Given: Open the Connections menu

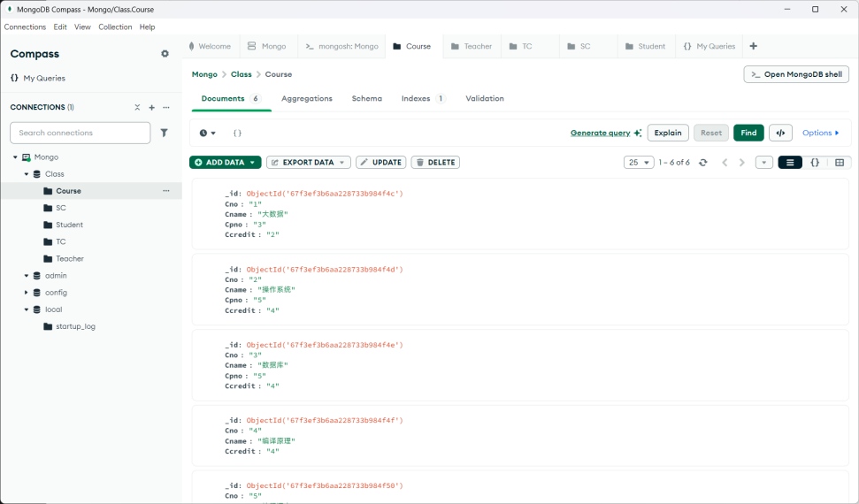Looking at the screenshot, I should click(25, 27).
